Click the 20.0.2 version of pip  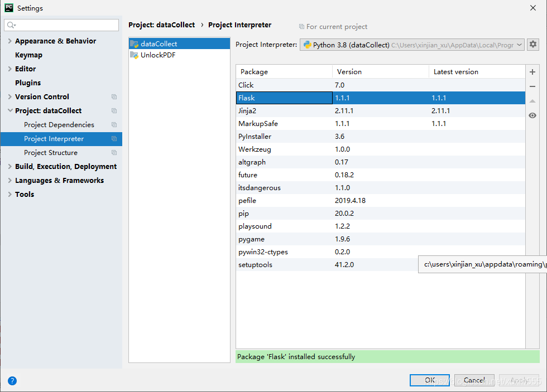pos(344,213)
